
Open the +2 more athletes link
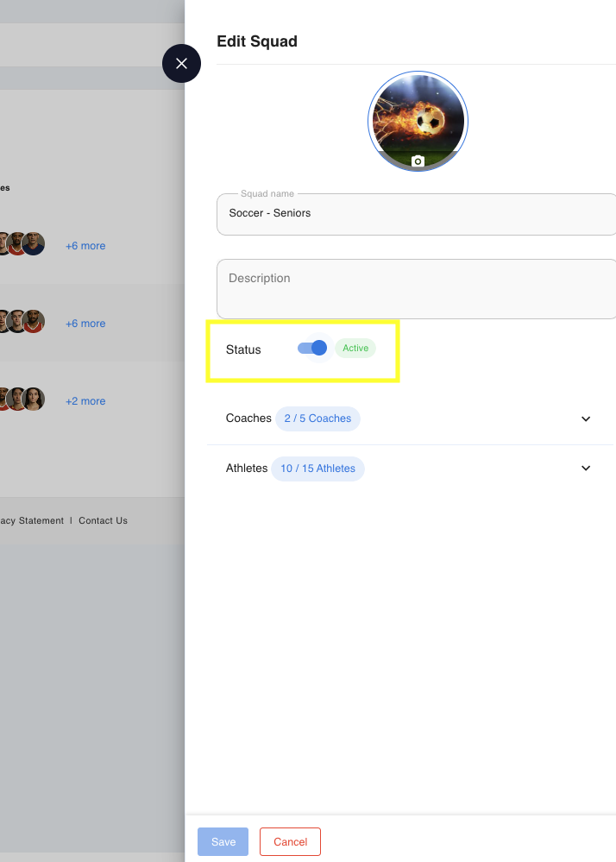pyautogui.click(x=85, y=401)
